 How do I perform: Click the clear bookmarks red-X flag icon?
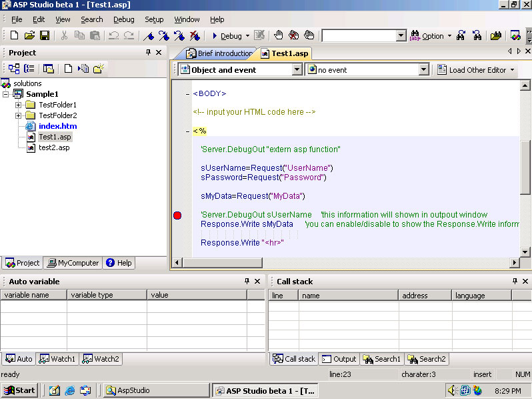[195, 35]
